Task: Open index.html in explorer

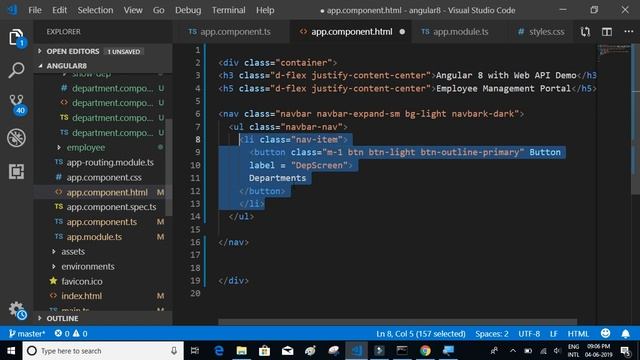Action: point(81,296)
